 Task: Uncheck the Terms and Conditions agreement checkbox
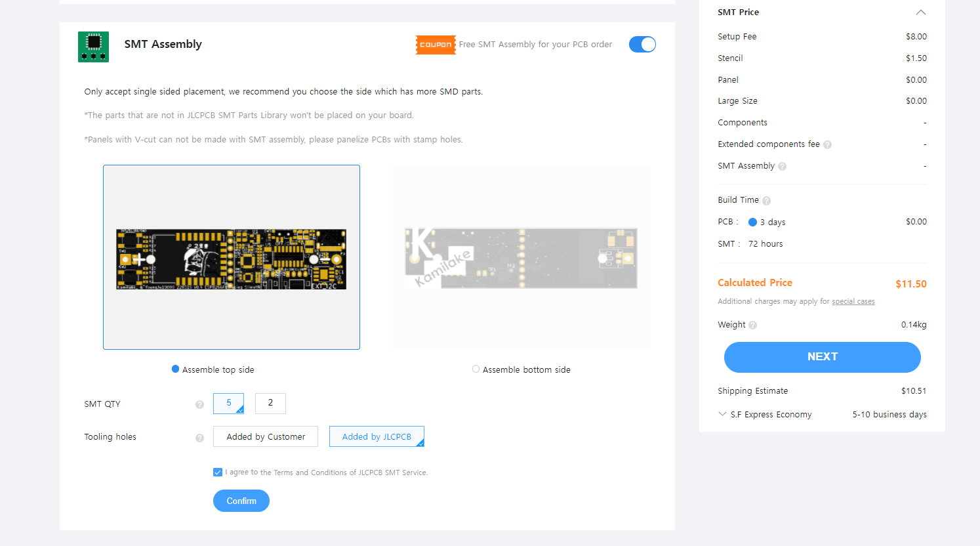point(218,472)
